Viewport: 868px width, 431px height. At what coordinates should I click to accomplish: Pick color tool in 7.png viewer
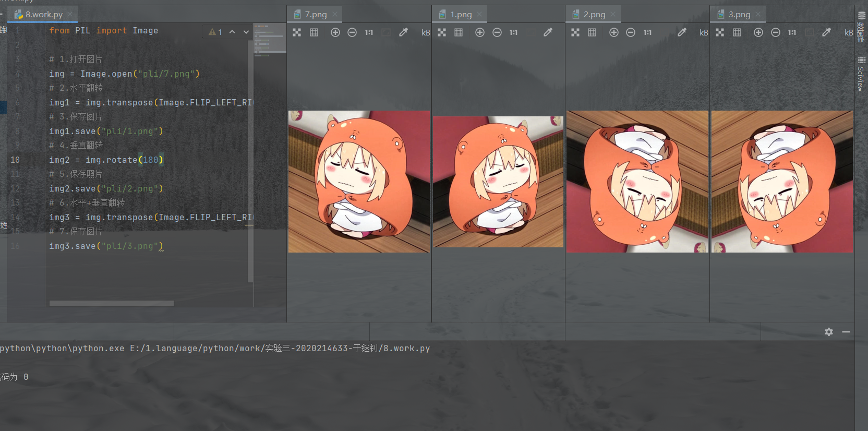[403, 32]
